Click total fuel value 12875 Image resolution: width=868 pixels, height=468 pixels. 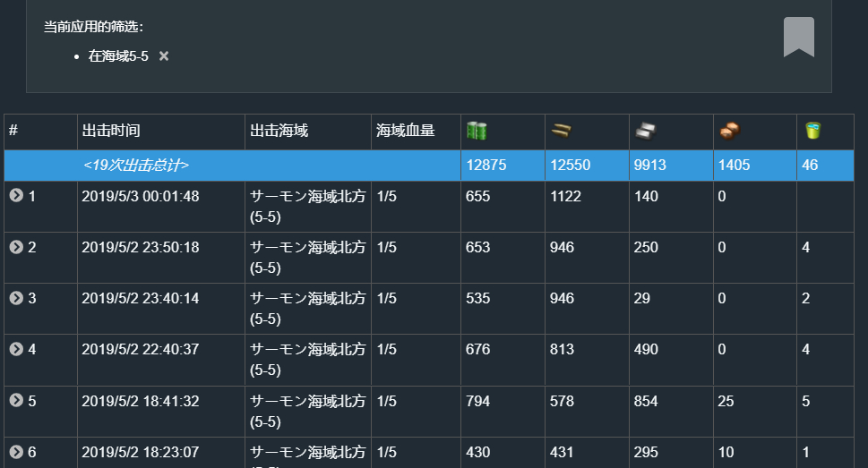(486, 165)
